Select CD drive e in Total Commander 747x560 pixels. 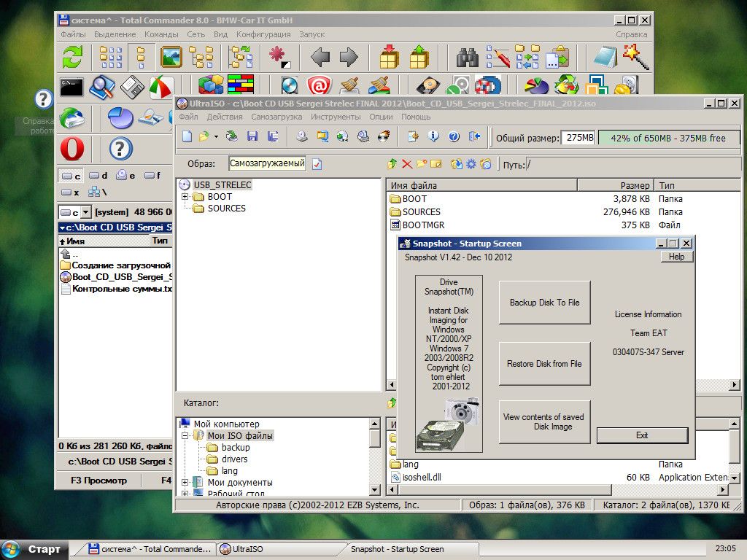(x=125, y=176)
